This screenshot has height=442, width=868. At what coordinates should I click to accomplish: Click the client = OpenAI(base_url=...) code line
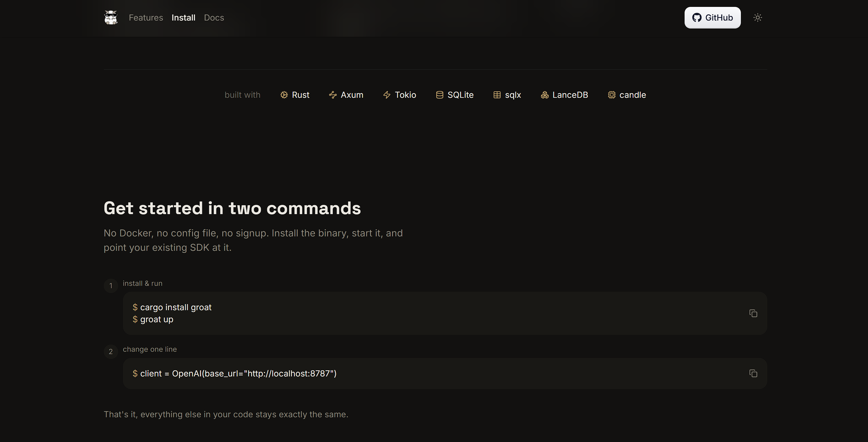(x=235, y=373)
